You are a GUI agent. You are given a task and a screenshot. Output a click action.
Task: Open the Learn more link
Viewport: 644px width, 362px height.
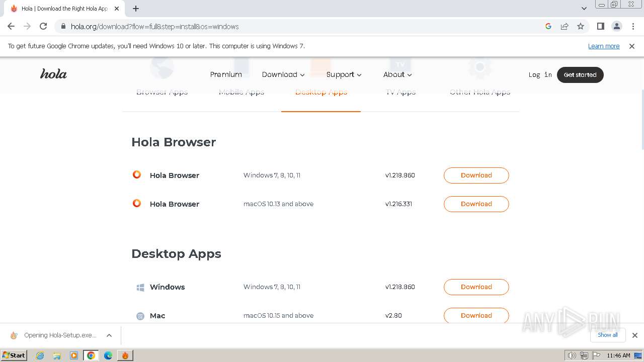(x=604, y=46)
